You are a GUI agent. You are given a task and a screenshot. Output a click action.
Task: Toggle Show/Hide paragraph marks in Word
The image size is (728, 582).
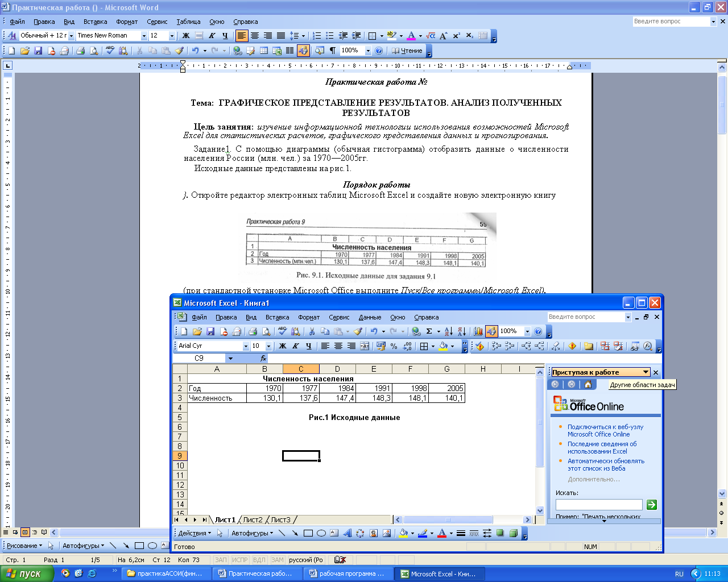tap(333, 51)
